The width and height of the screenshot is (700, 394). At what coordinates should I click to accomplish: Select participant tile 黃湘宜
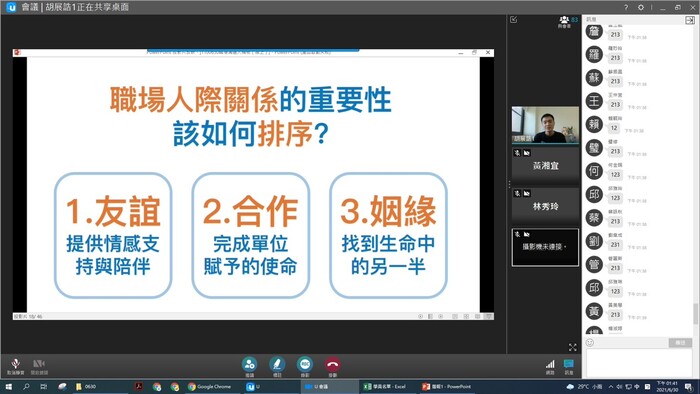click(x=545, y=166)
